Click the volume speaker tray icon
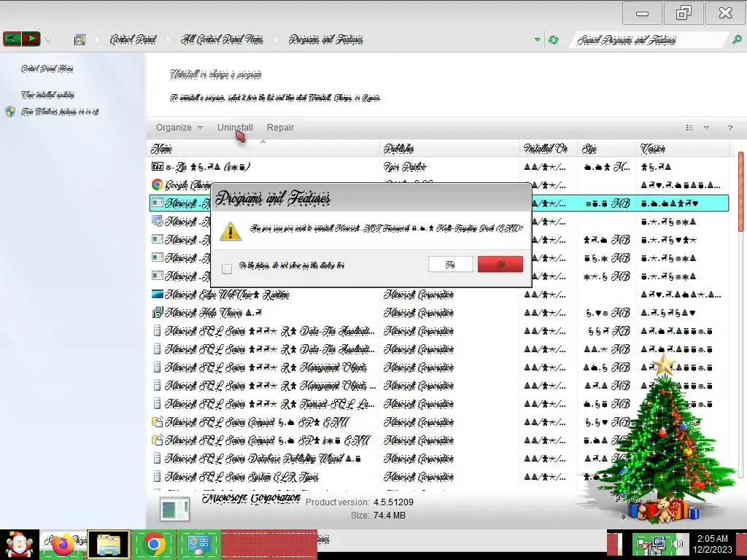Viewport: 747px width, 560px height. (677, 544)
